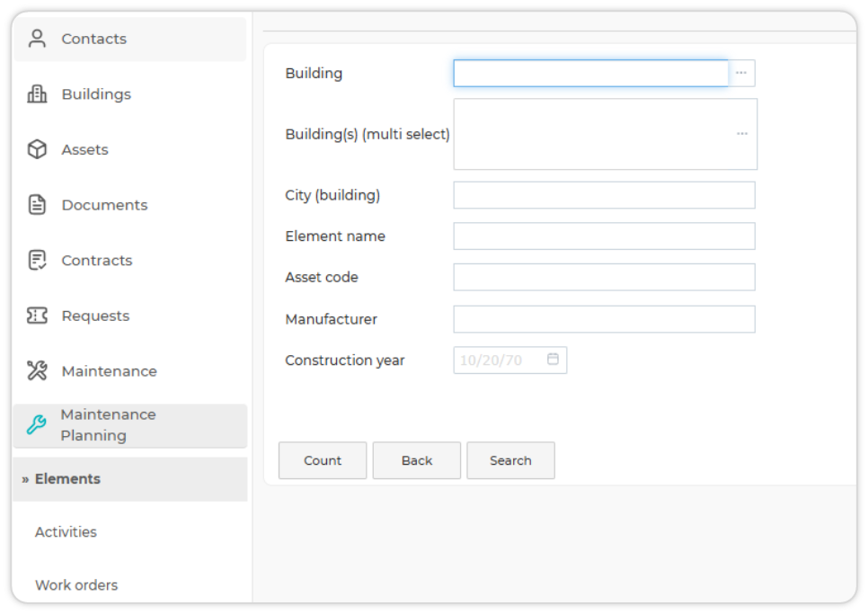Open Building lookup ellipsis button

(x=741, y=73)
